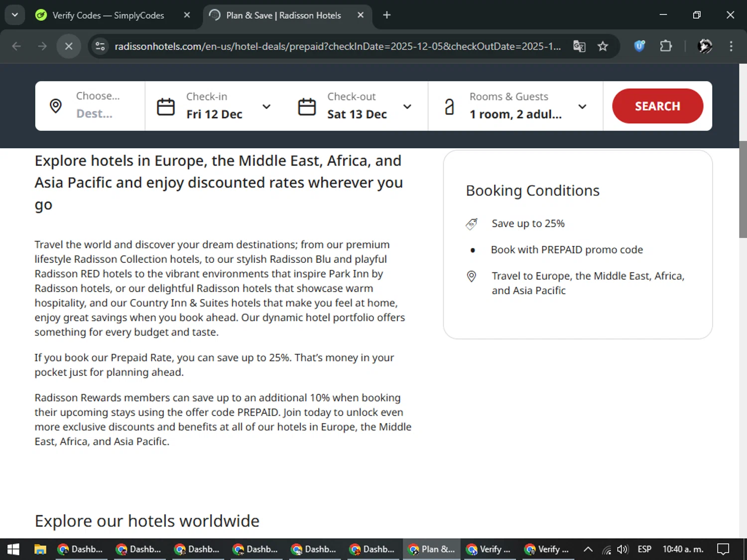Click 1 room, 2 adults guest summary

(x=515, y=114)
